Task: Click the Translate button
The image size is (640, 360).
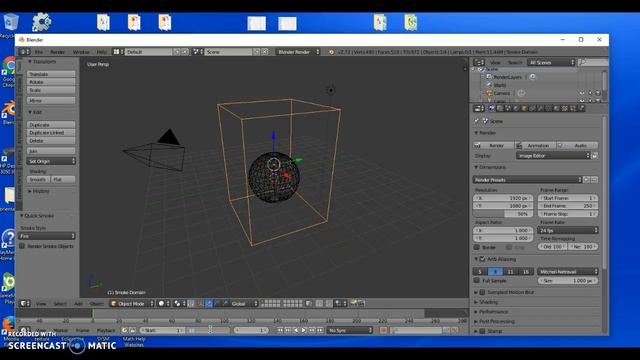Action: (51, 74)
